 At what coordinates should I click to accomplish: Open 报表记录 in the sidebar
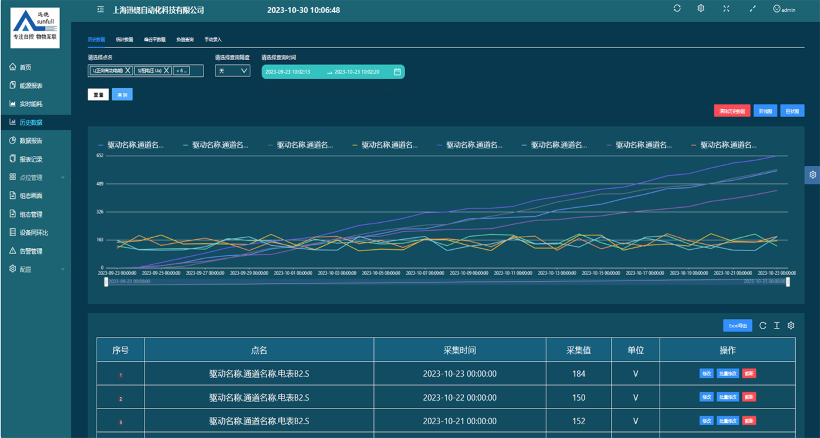pos(35,159)
